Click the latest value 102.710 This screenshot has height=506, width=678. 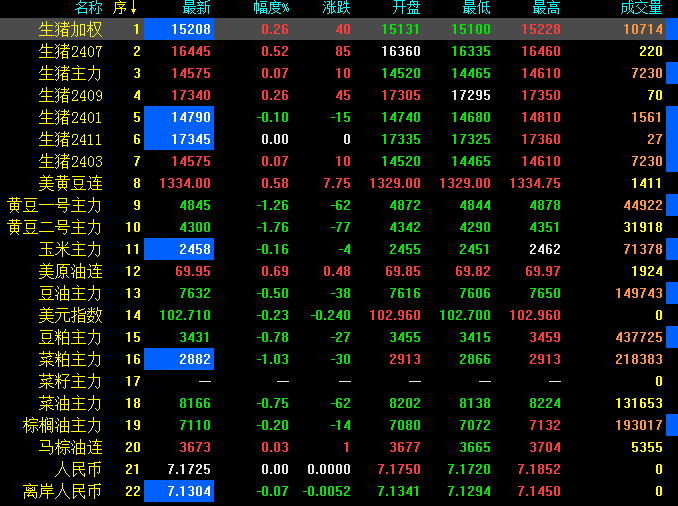185,315
